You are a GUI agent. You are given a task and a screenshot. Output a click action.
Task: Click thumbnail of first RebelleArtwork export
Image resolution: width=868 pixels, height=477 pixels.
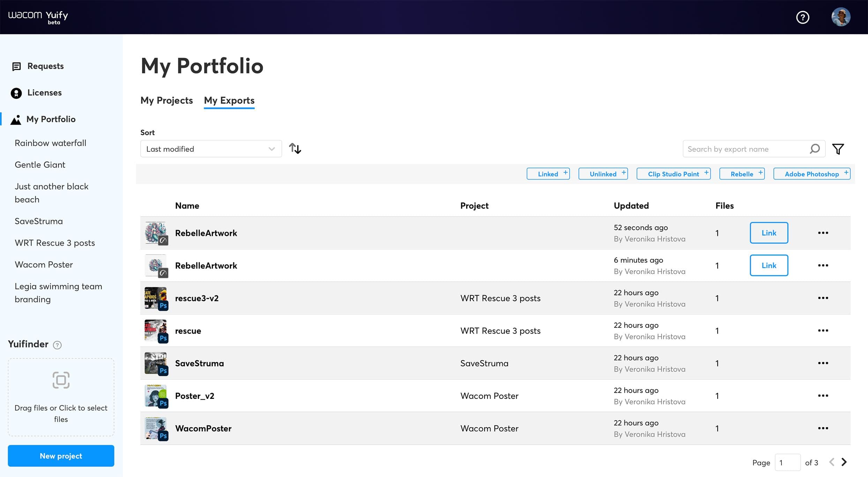coord(156,233)
